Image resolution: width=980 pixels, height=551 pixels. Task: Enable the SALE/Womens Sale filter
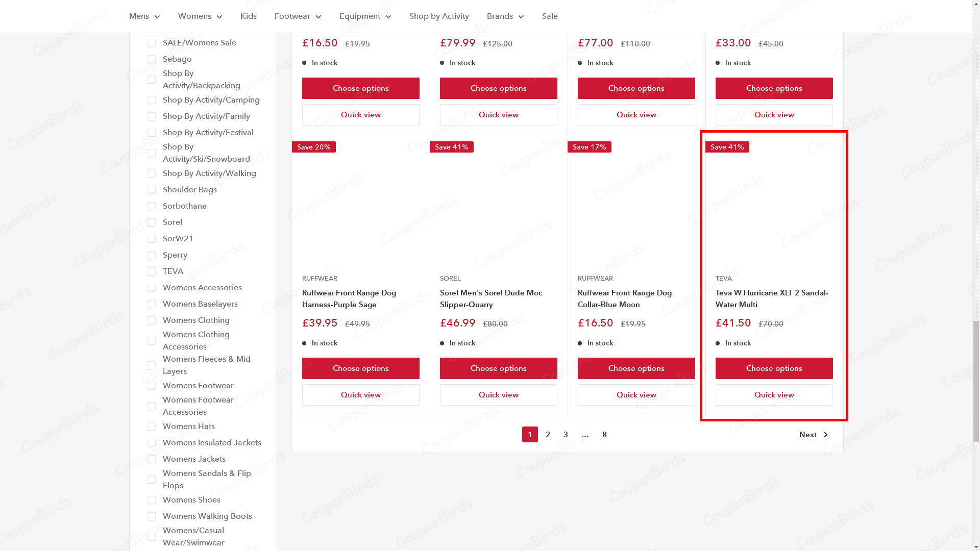tap(151, 43)
